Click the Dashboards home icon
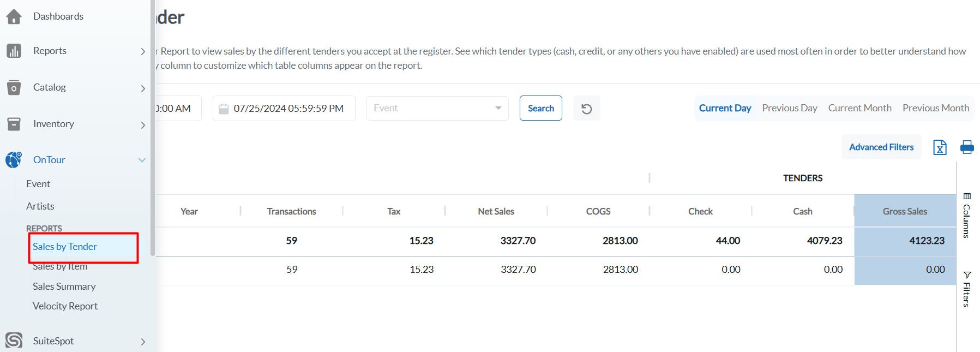The width and height of the screenshot is (980, 352). (14, 16)
